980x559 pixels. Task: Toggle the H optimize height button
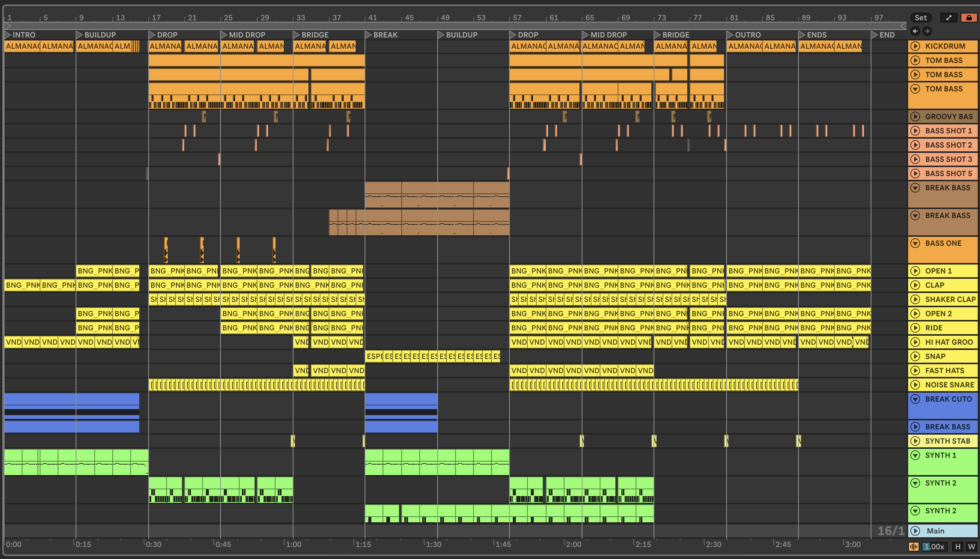[x=958, y=546]
